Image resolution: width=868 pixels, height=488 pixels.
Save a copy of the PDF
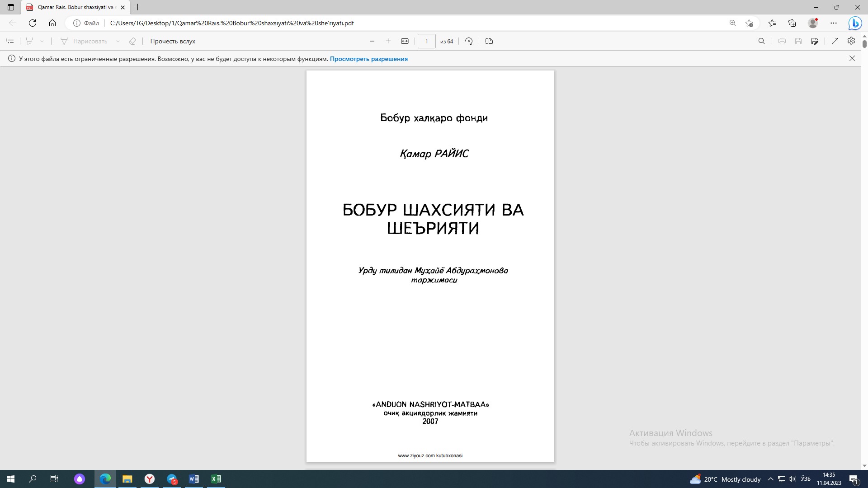coord(799,41)
